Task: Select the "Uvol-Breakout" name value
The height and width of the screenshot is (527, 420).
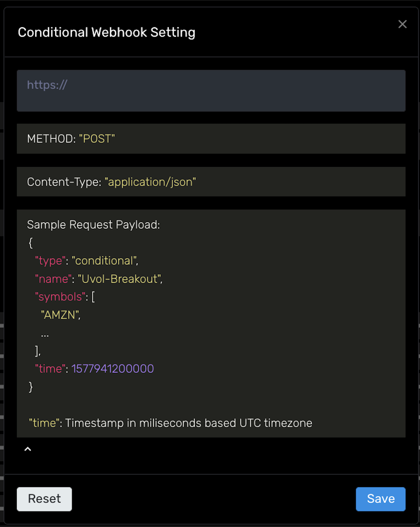Action: point(119,279)
